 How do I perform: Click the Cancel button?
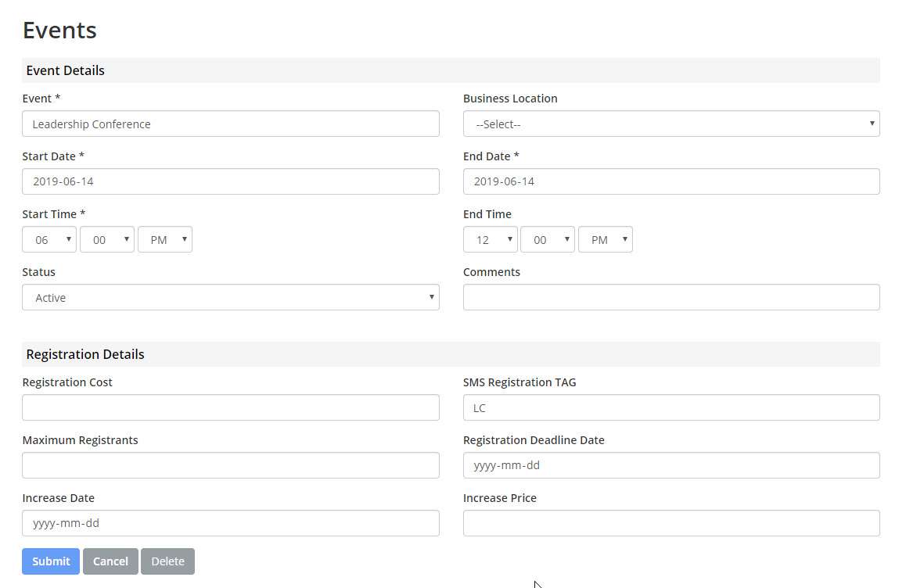pos(110,561)
